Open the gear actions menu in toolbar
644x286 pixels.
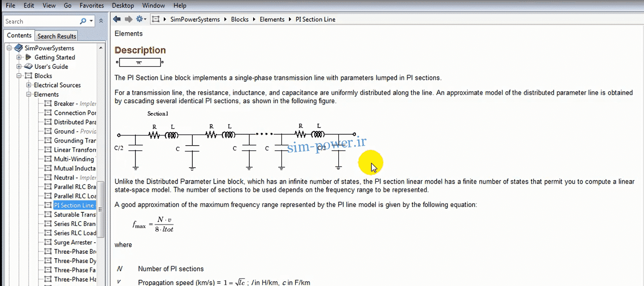(141, 19)
